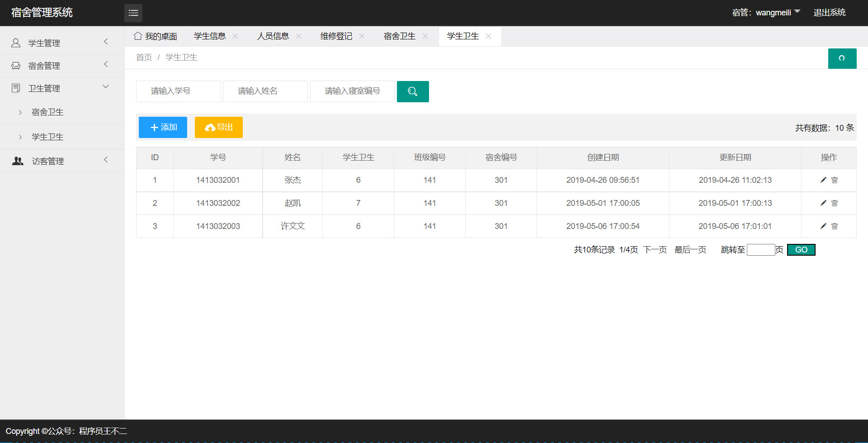Viewport: 868px width, 443px height.
Task: Edit the record for 张杰 using pencil icon
Action: 823,180
